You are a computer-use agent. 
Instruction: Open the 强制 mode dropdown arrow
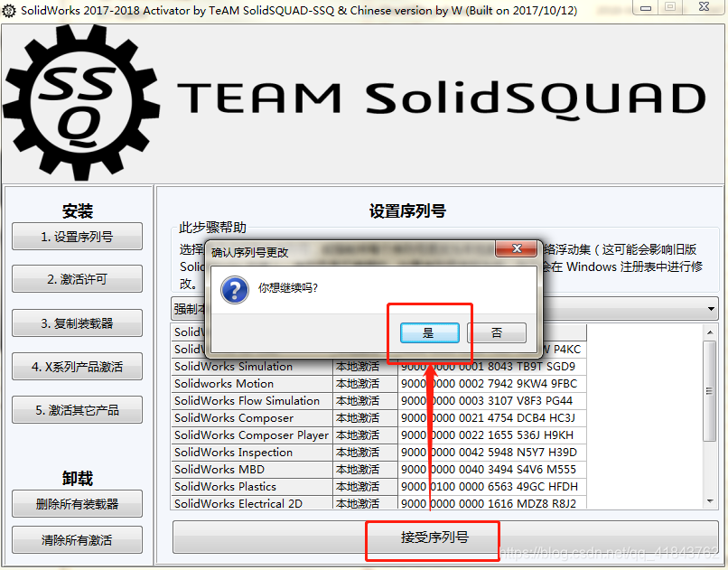tap(711, 309)
